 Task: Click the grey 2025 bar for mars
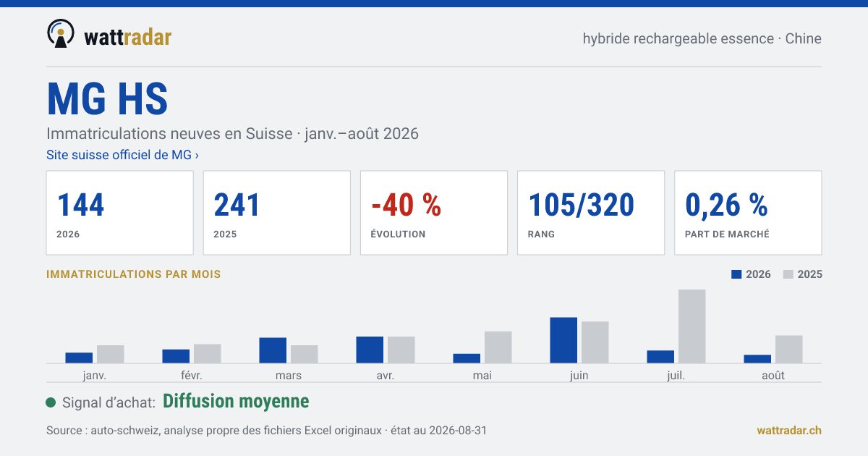click(x=305, y=354)
